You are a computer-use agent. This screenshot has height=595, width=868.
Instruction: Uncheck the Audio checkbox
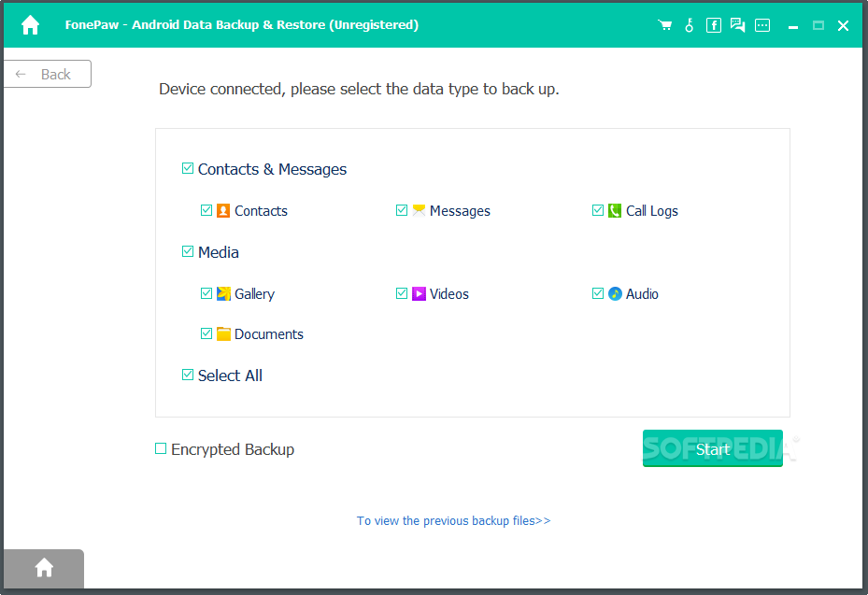coord(597,293)
